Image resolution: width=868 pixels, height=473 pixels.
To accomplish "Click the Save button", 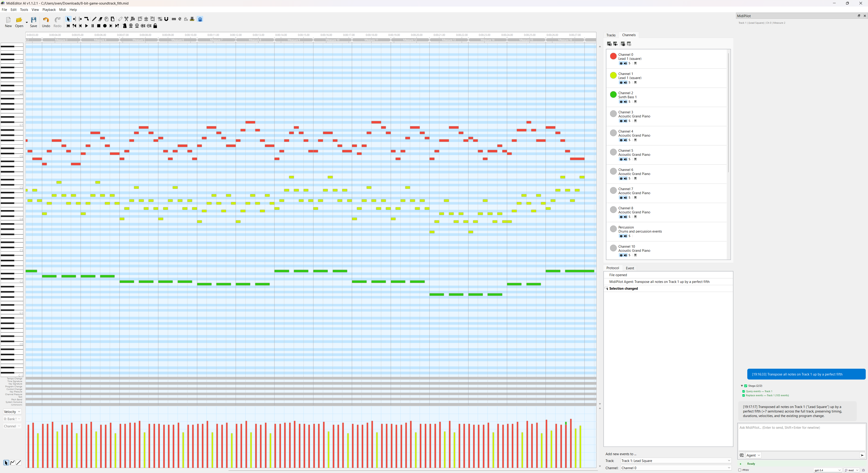I will tap(33, 22).
